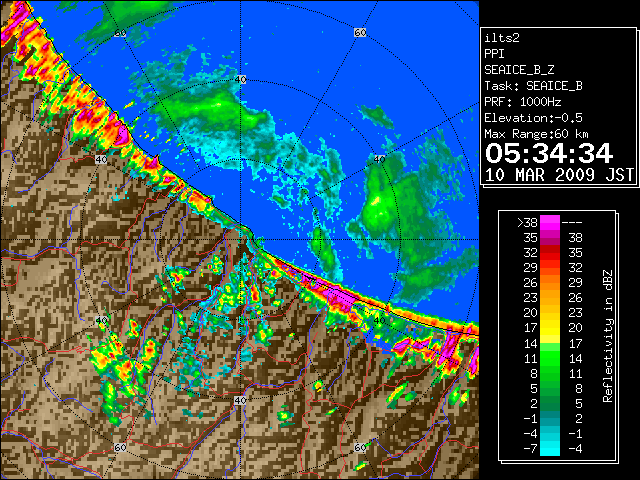Click the '40' range label north of radar center
This screenshot has height=480, width=640.
(241, 79)
